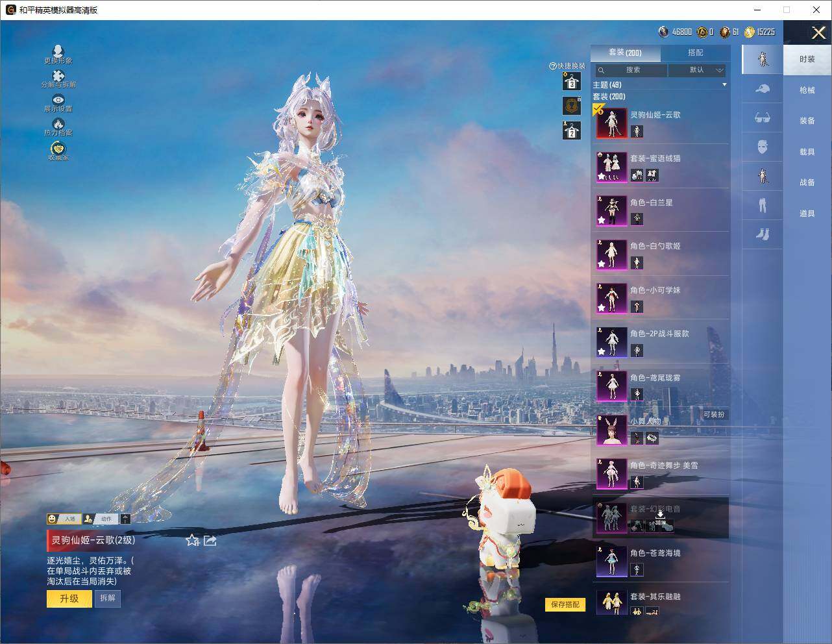Close the wardrobe with the X button
The image size is (832, 644).
coord(818,32)
